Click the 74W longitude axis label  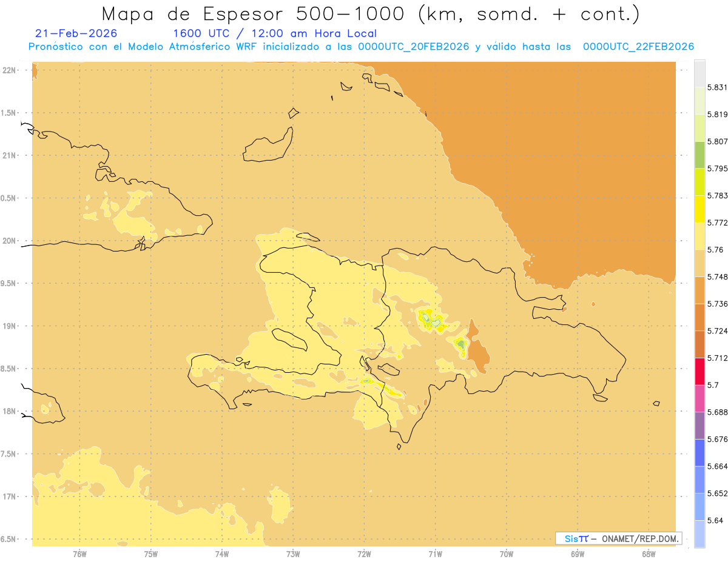point(222,554)
